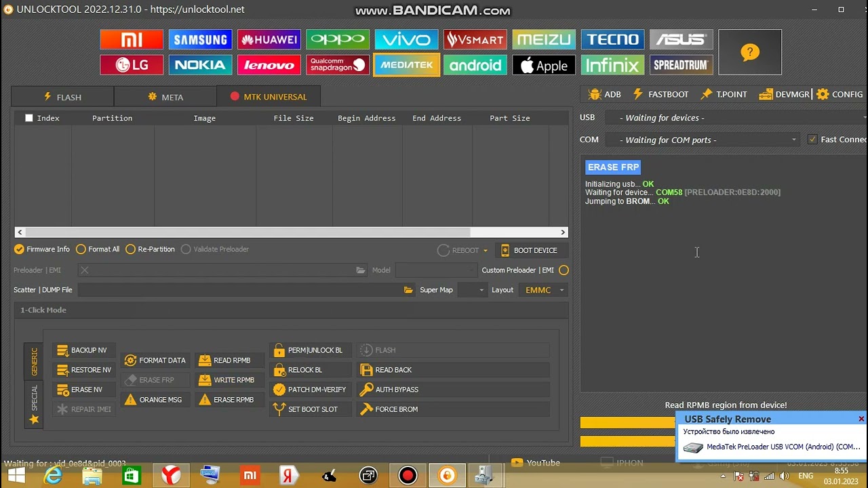Viewport: 868px width, 488px height.
Task: Open the EMMC Layout dropdown
Action: point(545,290)
